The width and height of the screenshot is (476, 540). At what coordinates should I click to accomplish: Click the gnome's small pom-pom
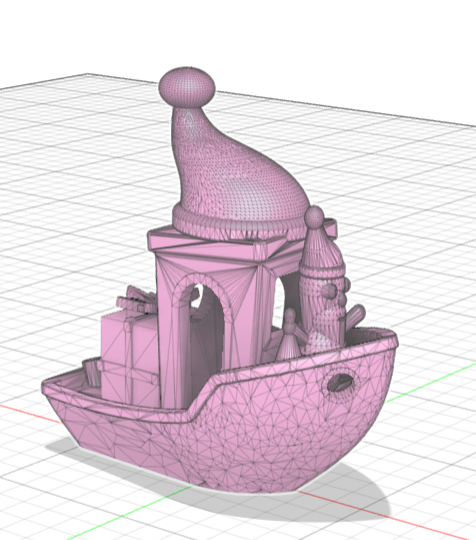coord(314,216)
